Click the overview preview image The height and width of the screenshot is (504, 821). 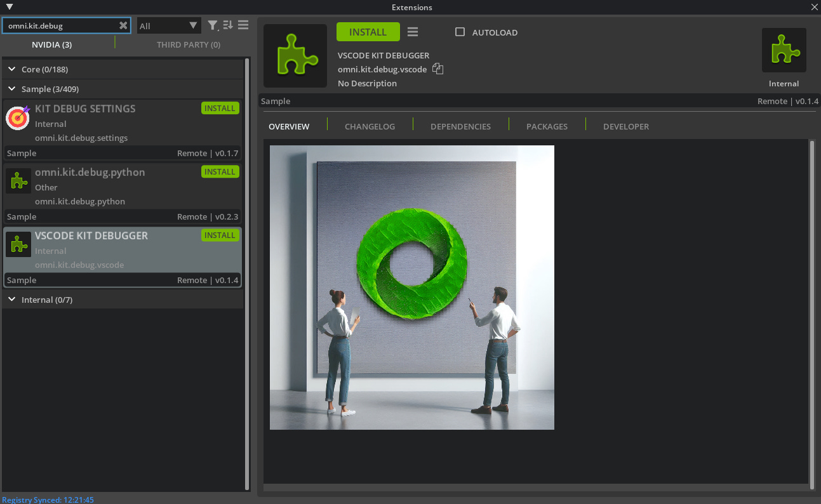point(412,288)
